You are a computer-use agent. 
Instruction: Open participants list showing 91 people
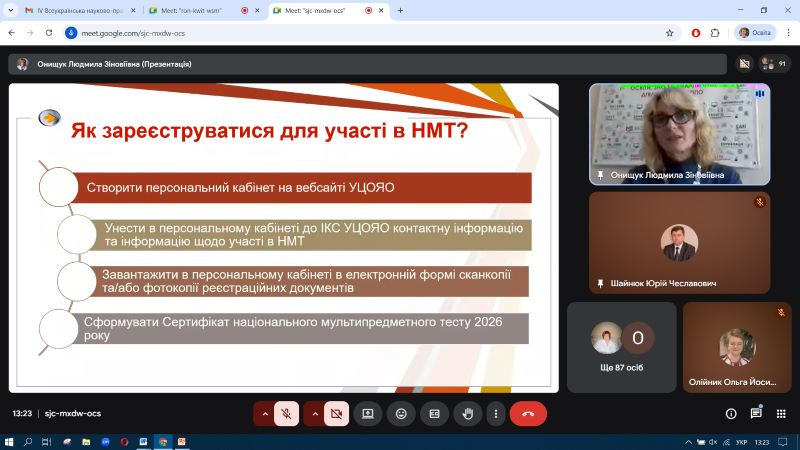click(773, 64)
